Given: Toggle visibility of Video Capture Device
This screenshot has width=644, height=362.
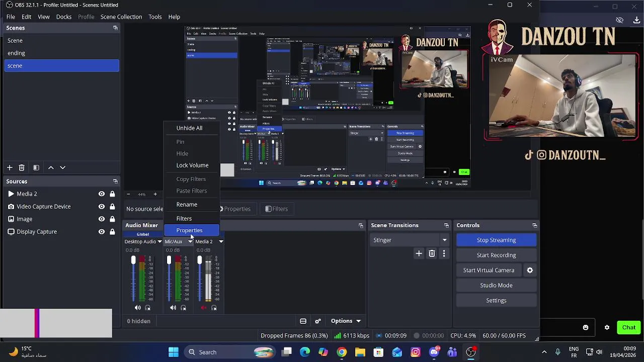Looking at the screenshot, I should (102, 207).
